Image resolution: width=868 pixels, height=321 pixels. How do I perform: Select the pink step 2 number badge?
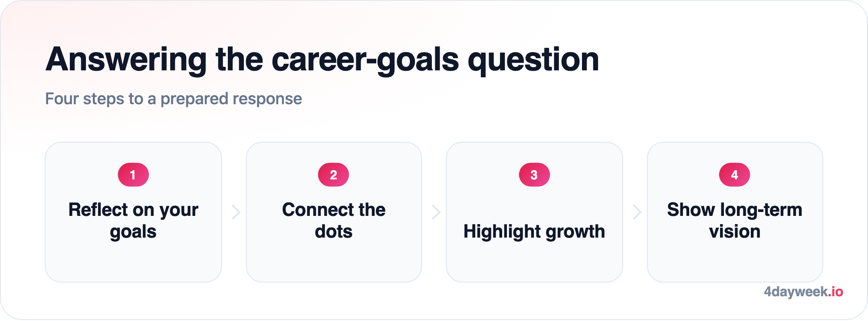[333, 175]
